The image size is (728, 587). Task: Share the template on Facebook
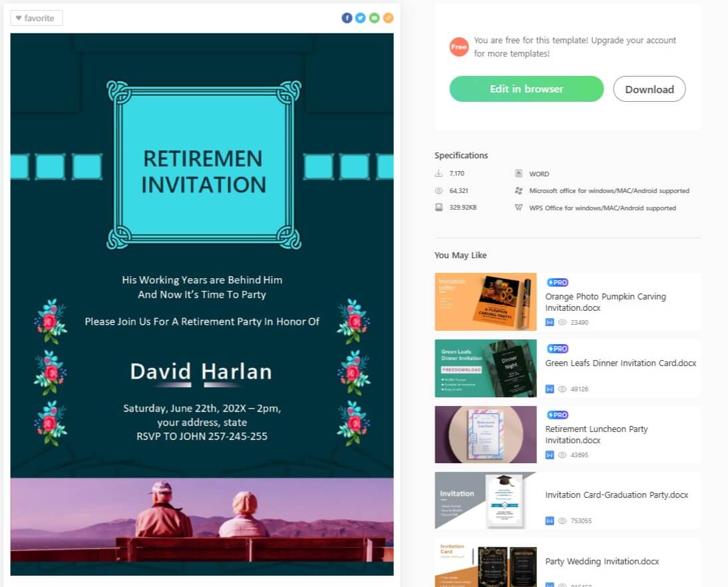point(347,17)
